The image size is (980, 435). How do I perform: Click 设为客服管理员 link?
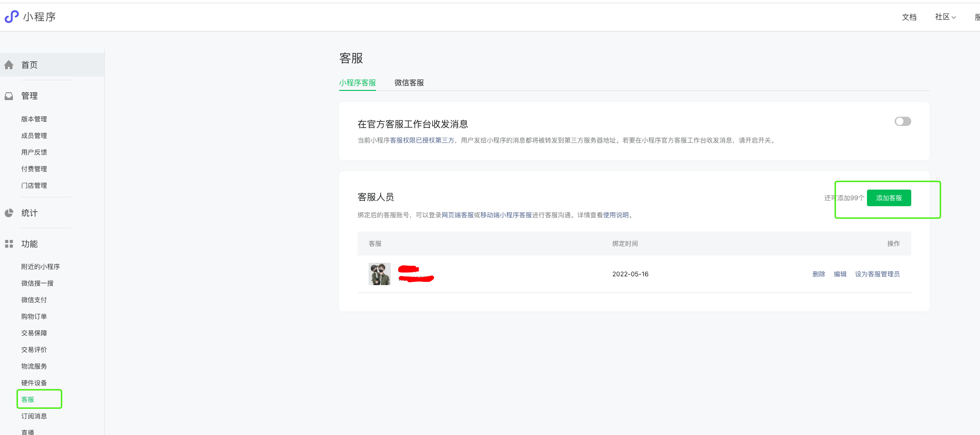tap(877, 274)
